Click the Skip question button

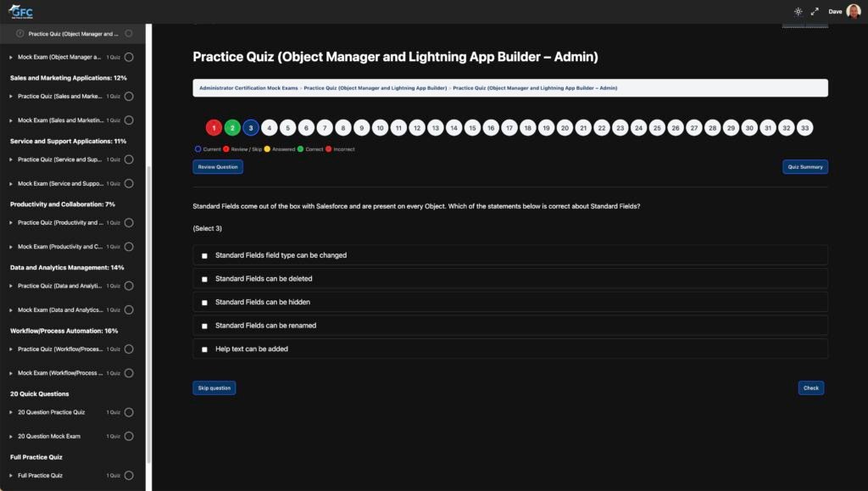click(x=214, y=388)
